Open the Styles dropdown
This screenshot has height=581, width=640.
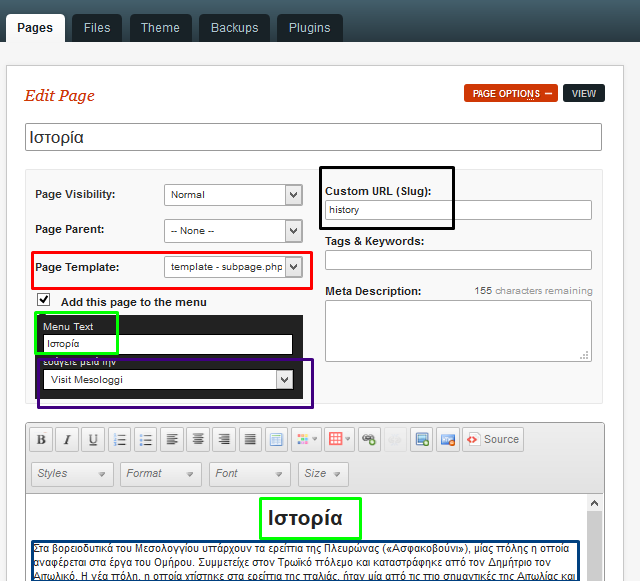(72, 474)
